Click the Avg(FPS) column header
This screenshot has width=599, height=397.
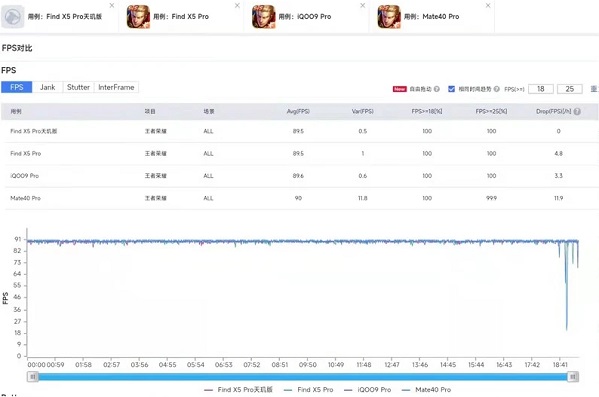click(298, 111)
